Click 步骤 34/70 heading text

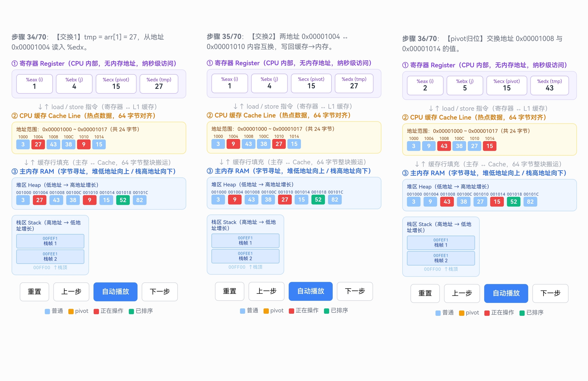[x=29, y=37]
